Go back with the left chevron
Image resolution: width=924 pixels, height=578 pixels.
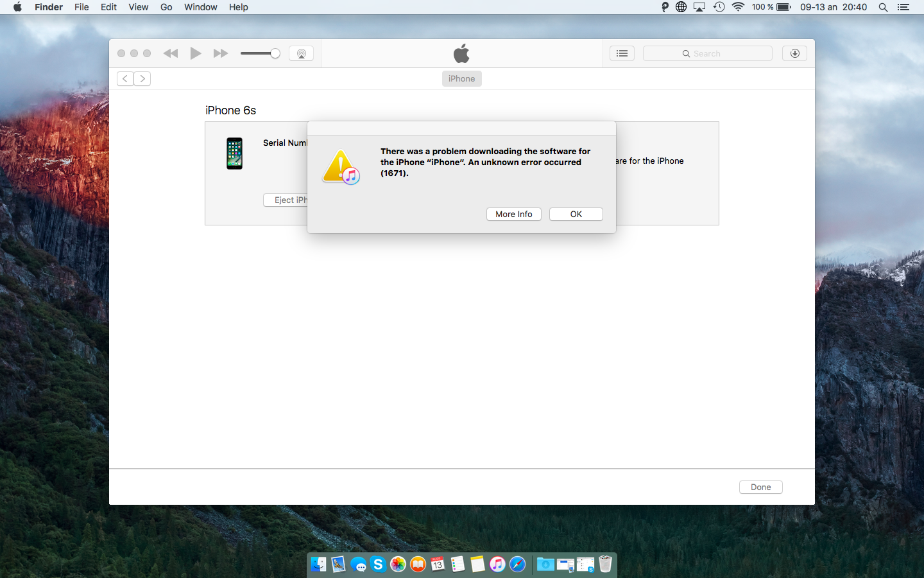point(125,78)
